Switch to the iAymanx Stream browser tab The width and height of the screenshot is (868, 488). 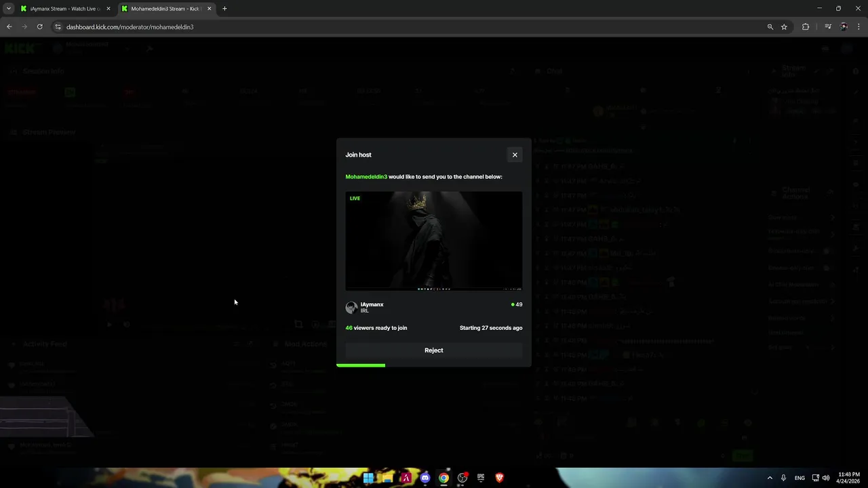(65, 9)
